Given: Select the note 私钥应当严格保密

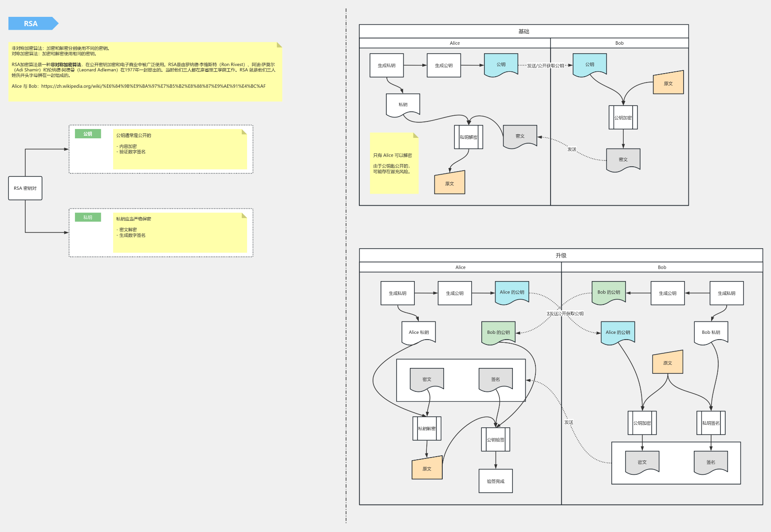Looking at the screenshot, I should click(180, 232).
